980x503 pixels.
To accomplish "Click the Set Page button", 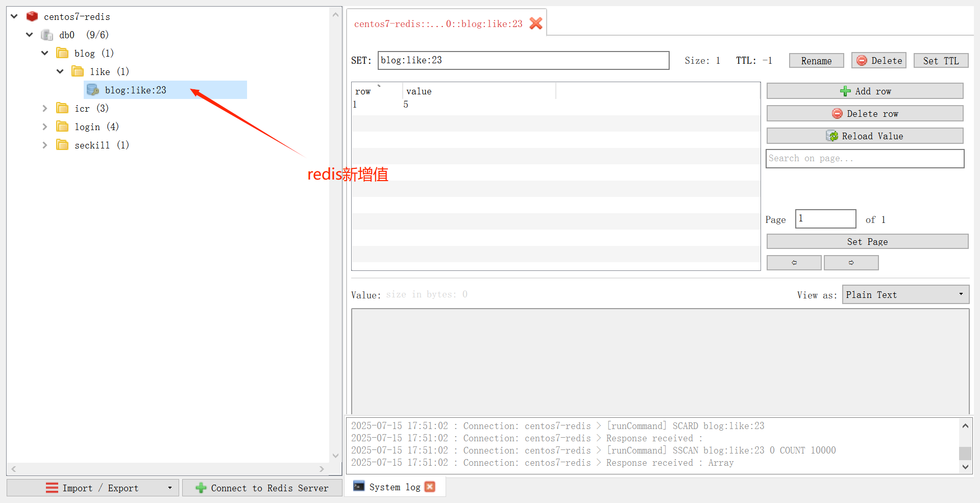I will click(867, 241).
